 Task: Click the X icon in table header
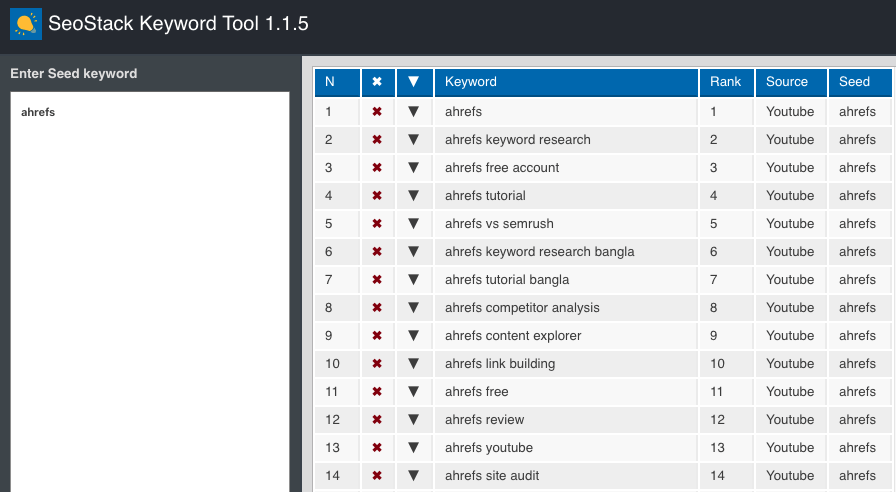pyautogui.click(x=377, y=82)
